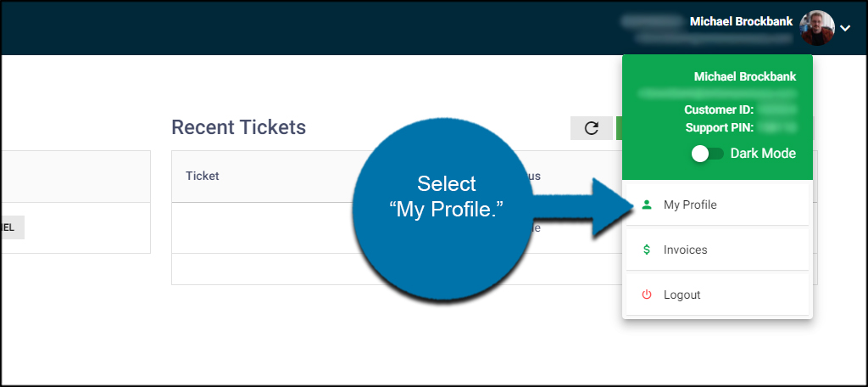Click the person icon beside My Profile
Screen dimensions: 868x387
point(647,205)
